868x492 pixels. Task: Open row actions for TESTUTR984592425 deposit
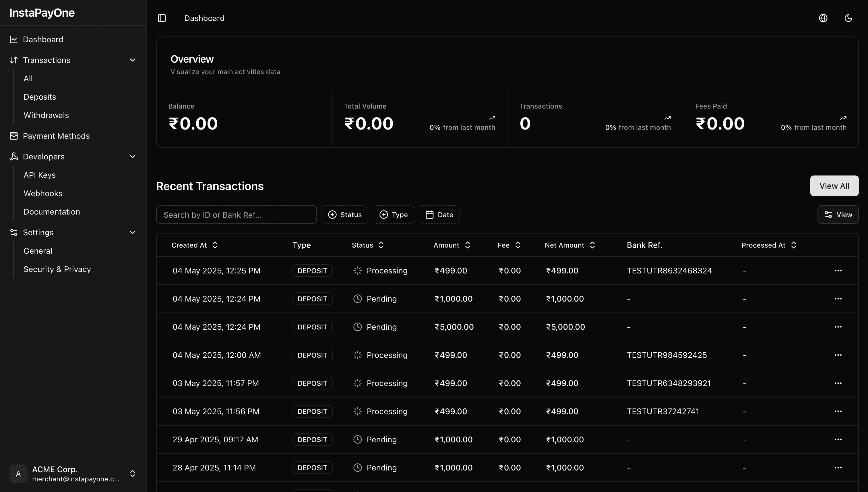[838, 355]
